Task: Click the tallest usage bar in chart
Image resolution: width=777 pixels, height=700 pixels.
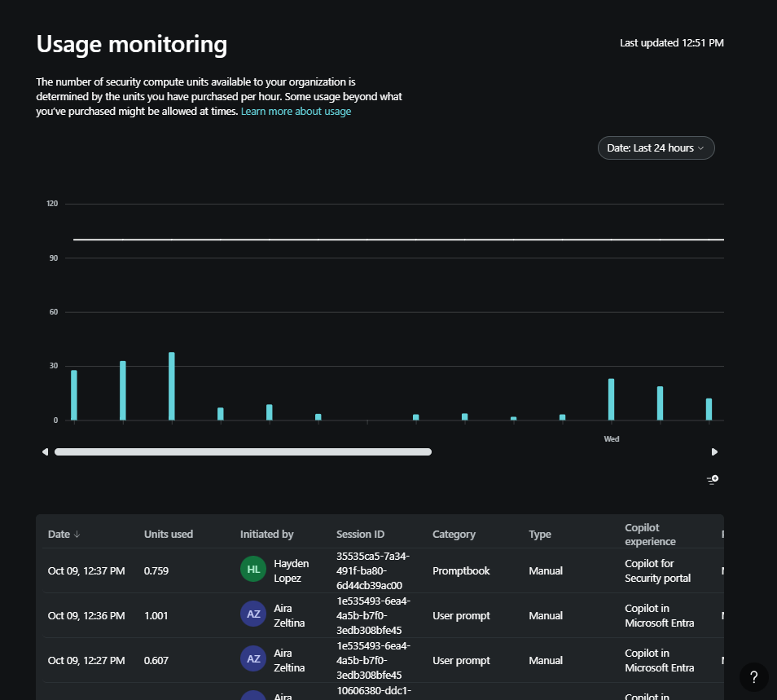Action: 172,386
